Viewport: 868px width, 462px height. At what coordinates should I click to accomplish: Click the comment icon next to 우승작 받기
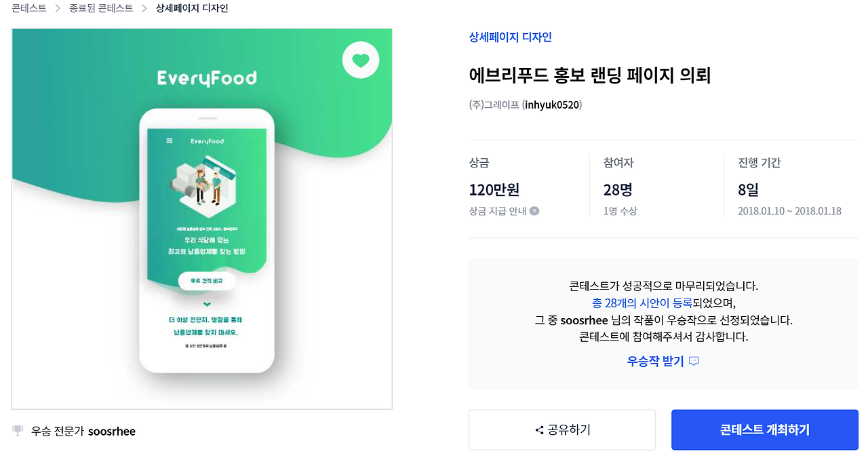[x=694, y=362]
